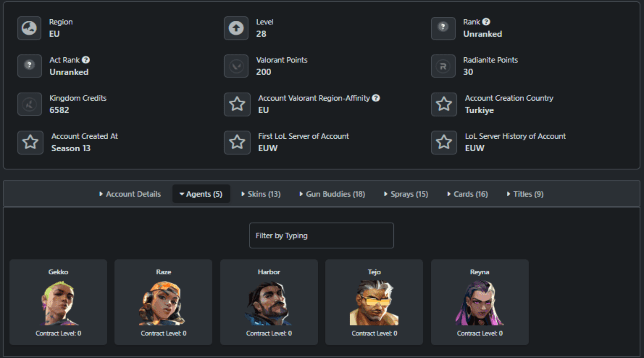Select the Reyna agent portrait
Viewport: 644px width, 358px height.
coord(480,303)
